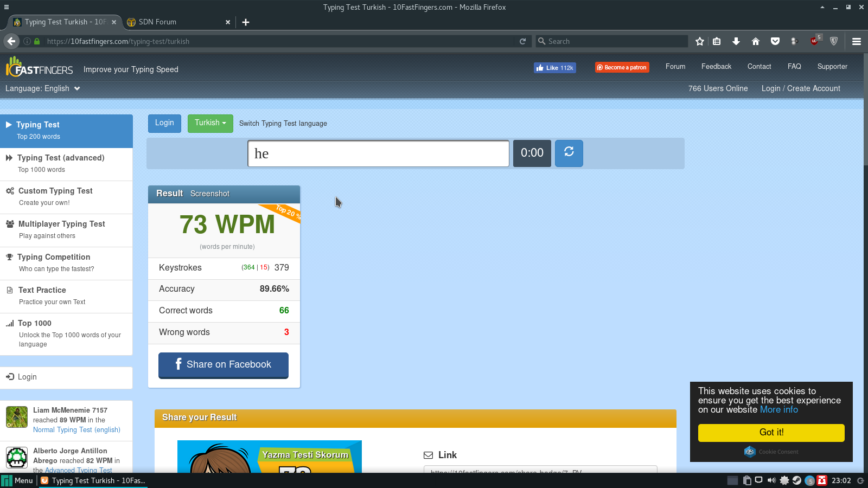Select the Typing Test Turkish tab
Screen dimensions: 868x488
point(65,22)
